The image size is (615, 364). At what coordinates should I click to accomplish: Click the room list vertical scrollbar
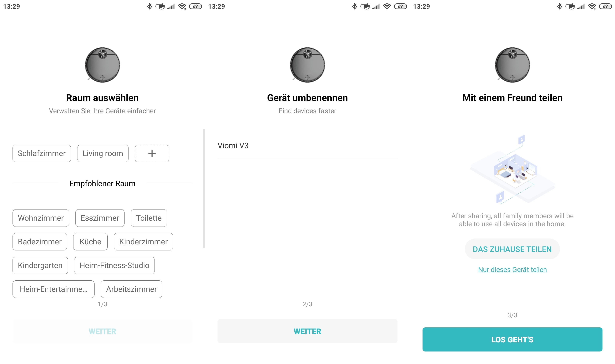point(204,188)
